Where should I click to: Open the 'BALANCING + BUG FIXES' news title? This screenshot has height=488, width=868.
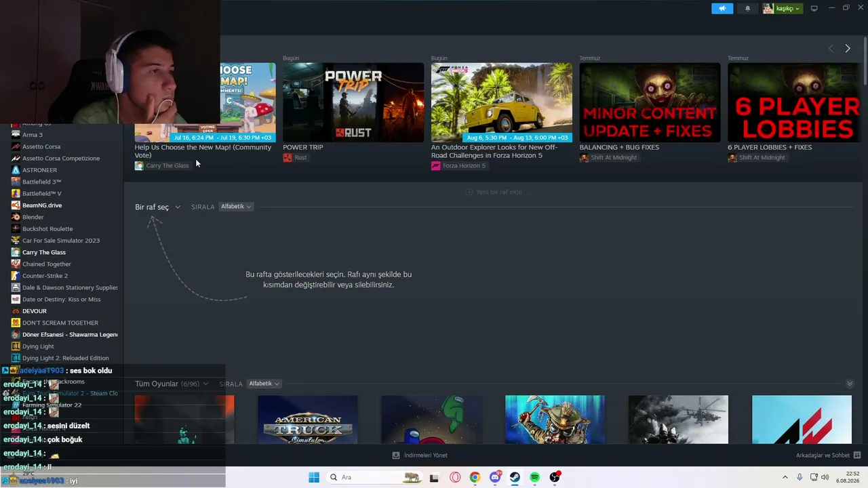tap(619, 147)
